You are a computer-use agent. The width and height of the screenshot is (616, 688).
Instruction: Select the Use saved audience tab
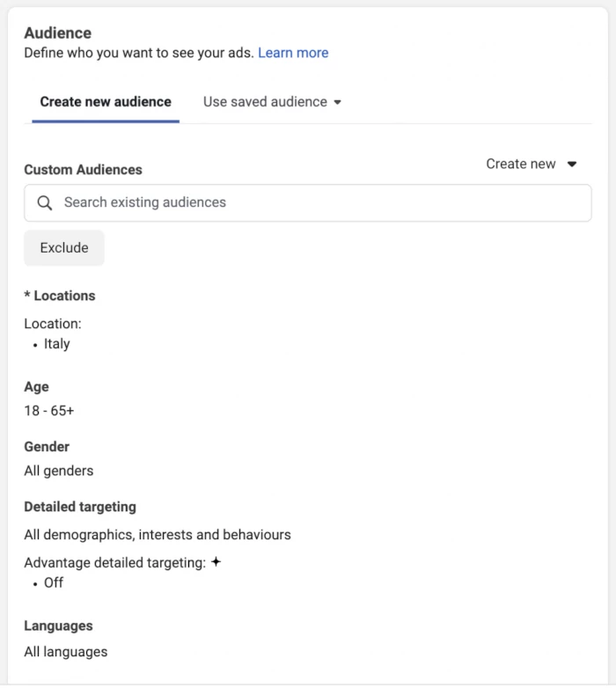pyautogui.click(x=272, y=102)
